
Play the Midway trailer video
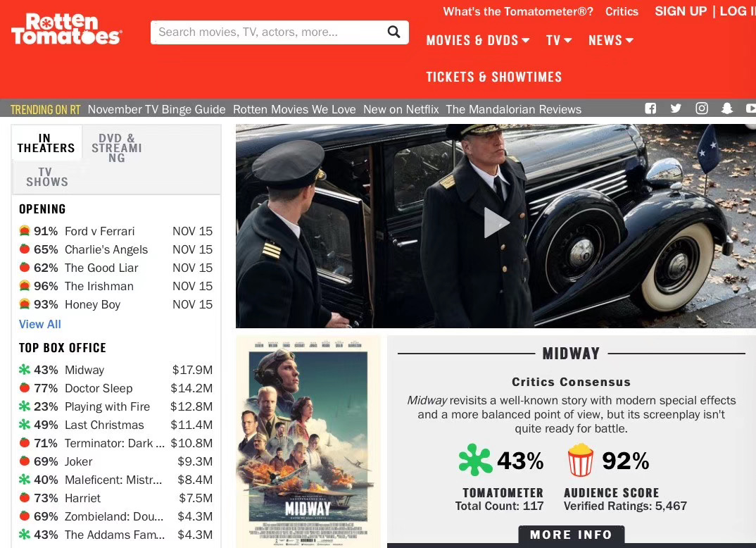(x=496, y=223)
